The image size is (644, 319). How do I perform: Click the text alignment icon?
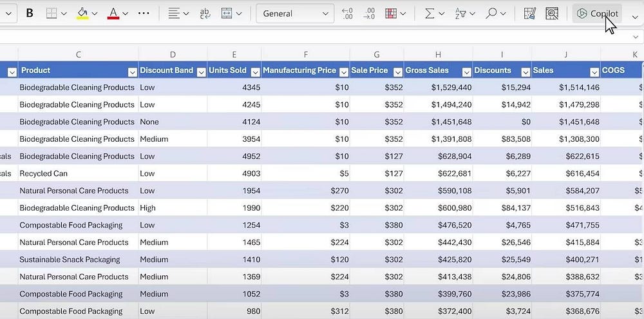pyautogui.click(x=174, y=14)
